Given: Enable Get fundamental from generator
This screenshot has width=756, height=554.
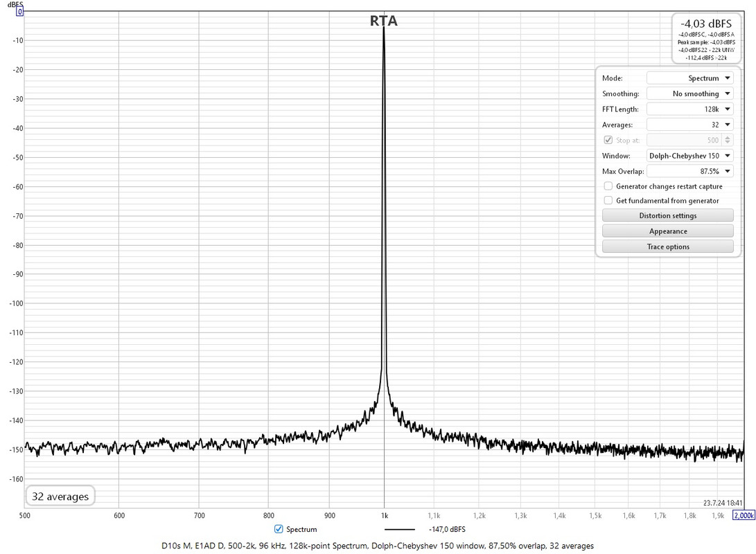Looking at the screenshot, I should tap(608, 200).
